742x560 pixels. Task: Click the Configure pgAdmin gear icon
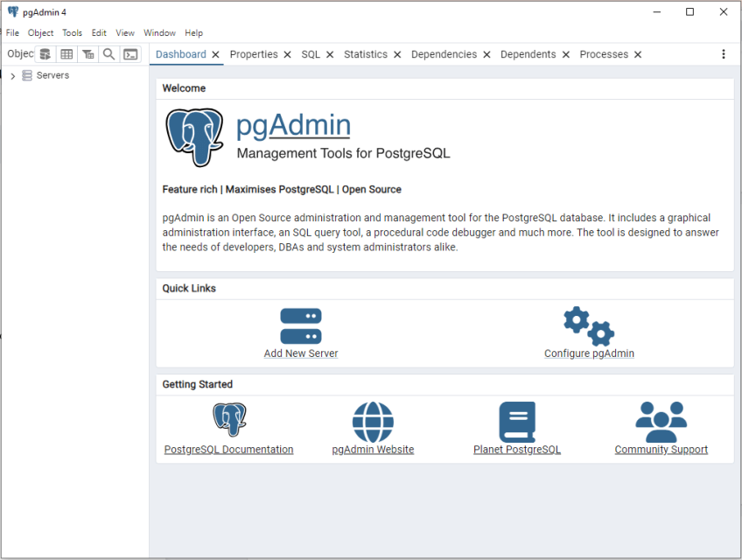point(589,324)
